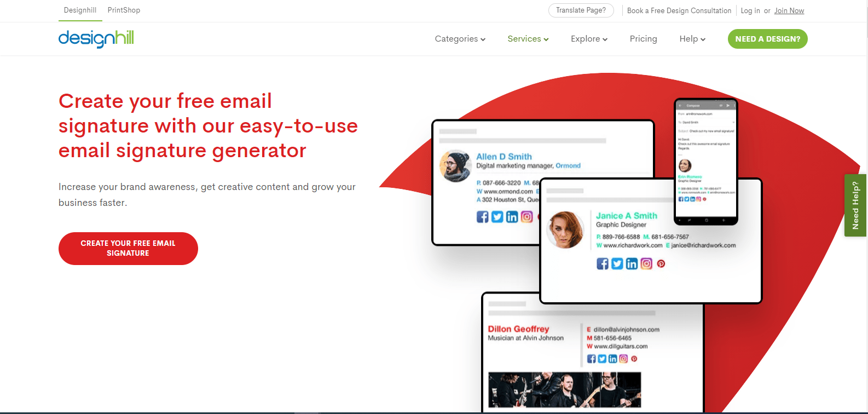
Task: Click Janice A Smith's profile photo
Action: pos(566,229)
